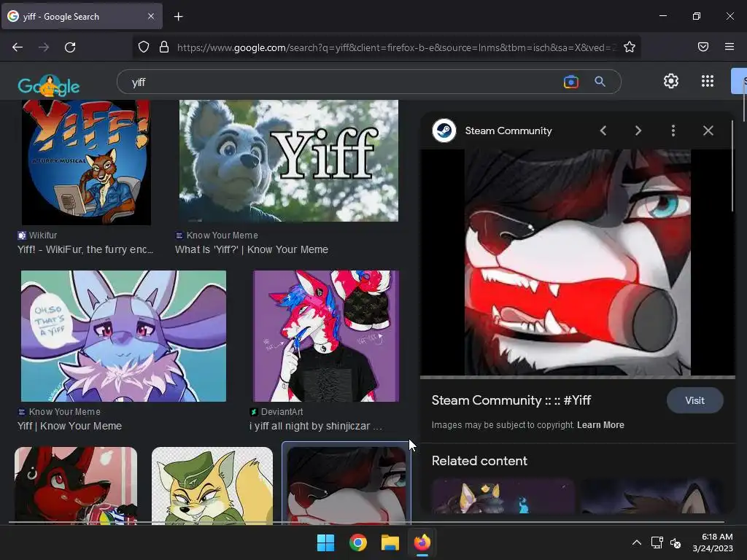Bookmark this page with the star
The width and height of the screenshot is (747, 560).
point(630,47)
